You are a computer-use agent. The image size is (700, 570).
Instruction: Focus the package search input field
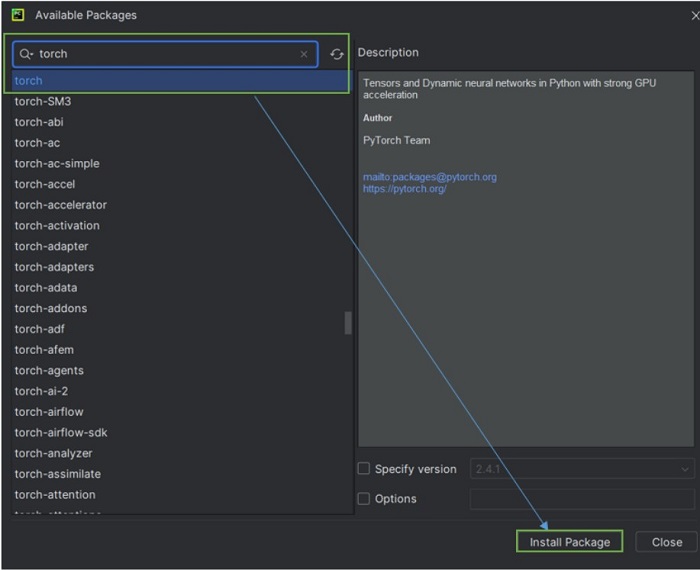click(165, 54)
